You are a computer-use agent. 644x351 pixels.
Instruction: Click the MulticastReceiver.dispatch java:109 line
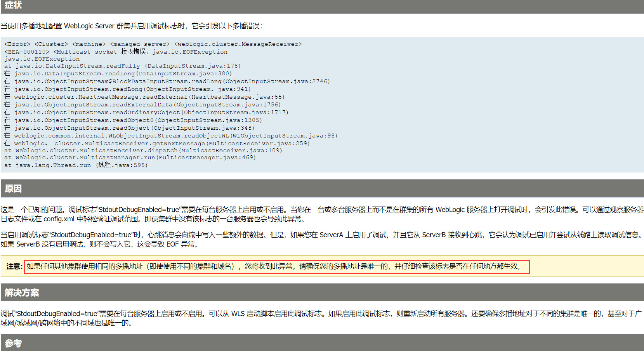coord(143,151)
